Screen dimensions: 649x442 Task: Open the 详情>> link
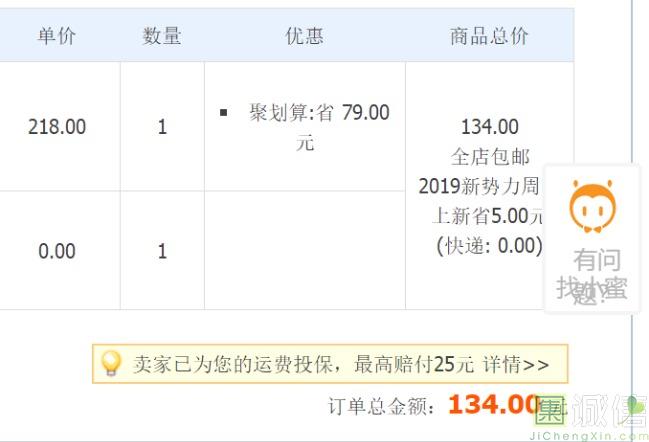point(516,365)
